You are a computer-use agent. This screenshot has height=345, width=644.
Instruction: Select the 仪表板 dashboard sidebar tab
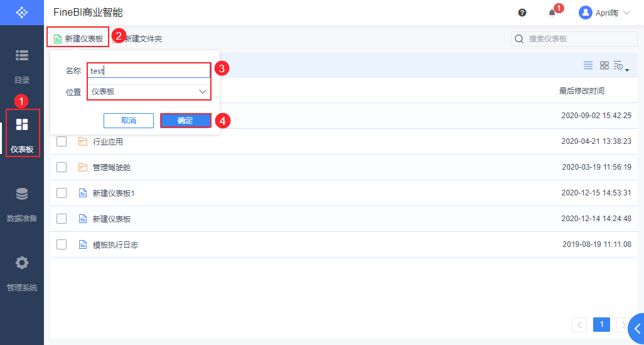(x=22, y=133)
